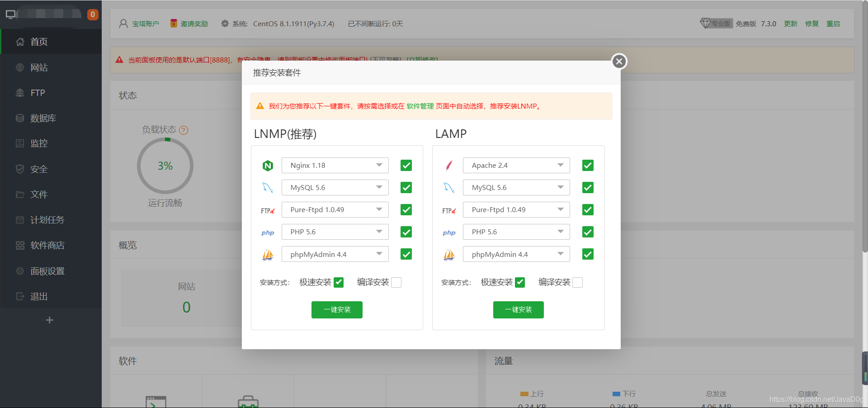The image size is (868, 408).
Task: Open LAMP Pure-Ftpd 1.0.49 dropdown
Action: [516, 210]
